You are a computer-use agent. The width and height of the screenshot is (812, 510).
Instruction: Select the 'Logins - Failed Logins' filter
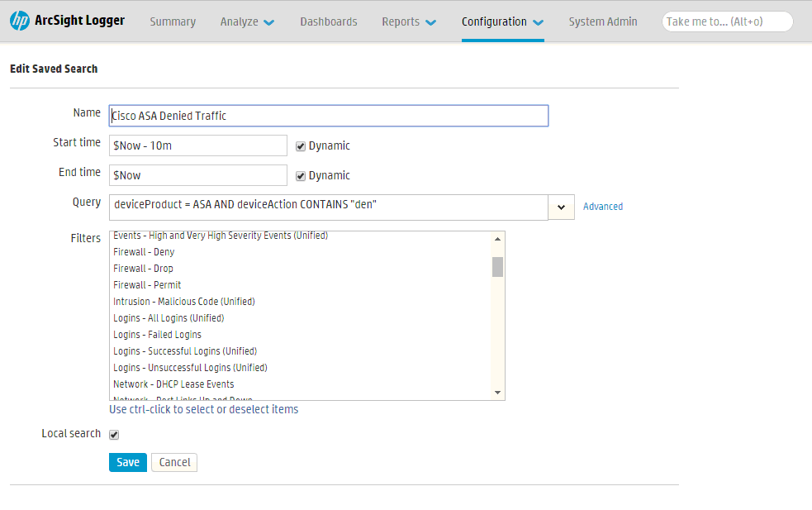click(x=158, y=335)
